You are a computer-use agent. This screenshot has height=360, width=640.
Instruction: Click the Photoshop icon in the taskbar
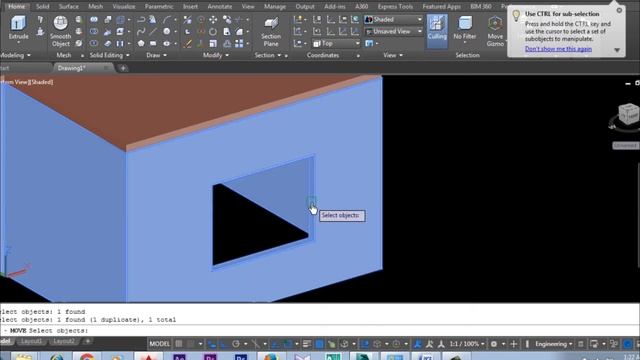tap(241, 357)
